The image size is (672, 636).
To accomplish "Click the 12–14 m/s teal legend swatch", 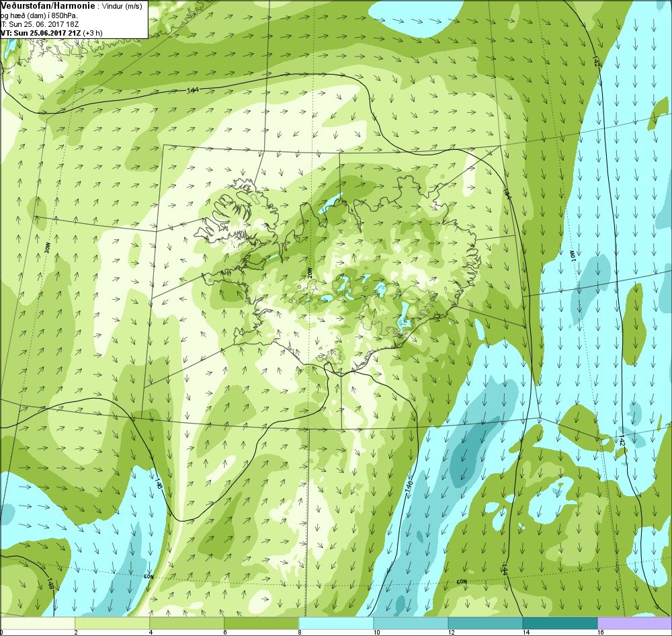I will coord(485,623).
